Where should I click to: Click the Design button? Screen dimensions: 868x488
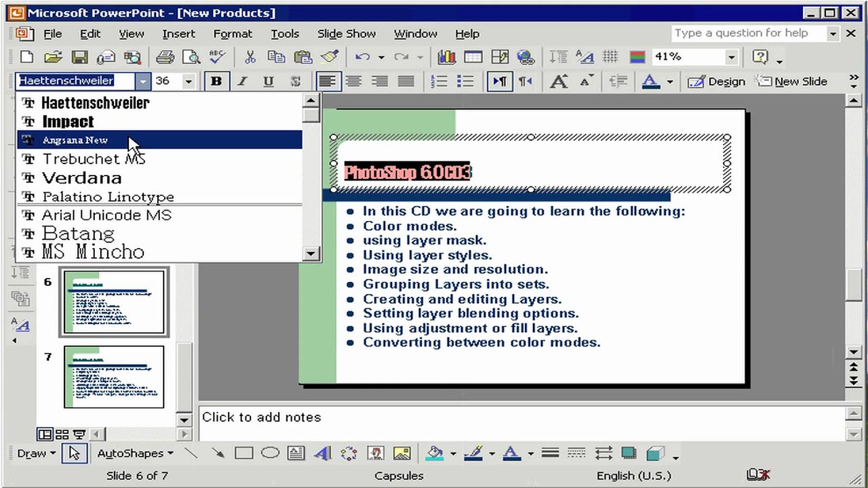tap(717, 81)
